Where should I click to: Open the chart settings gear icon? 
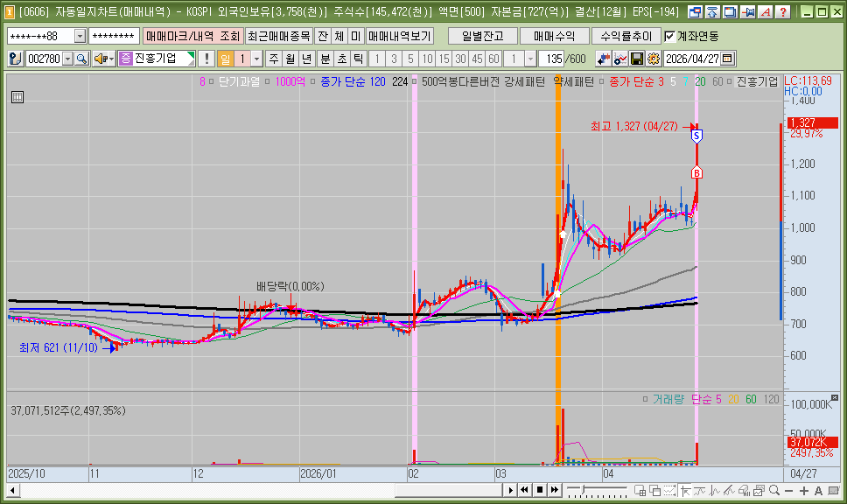[654, 59]
